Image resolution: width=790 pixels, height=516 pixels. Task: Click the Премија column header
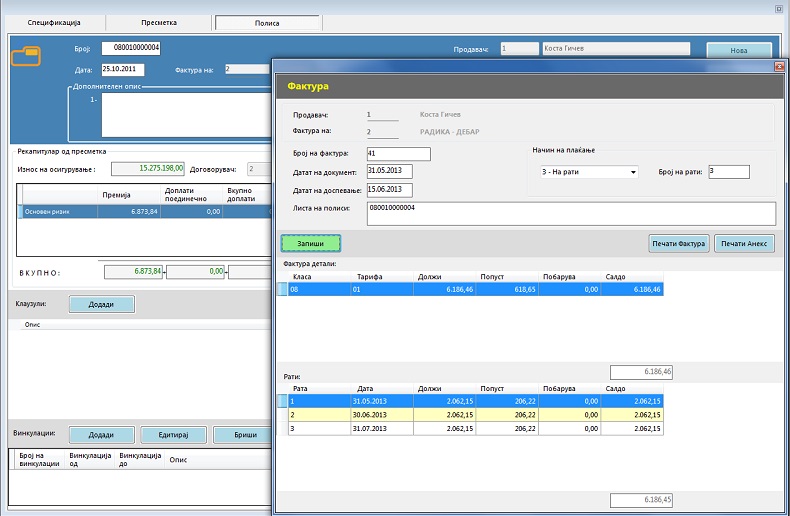pyautogui.click(x=129, y=195)
